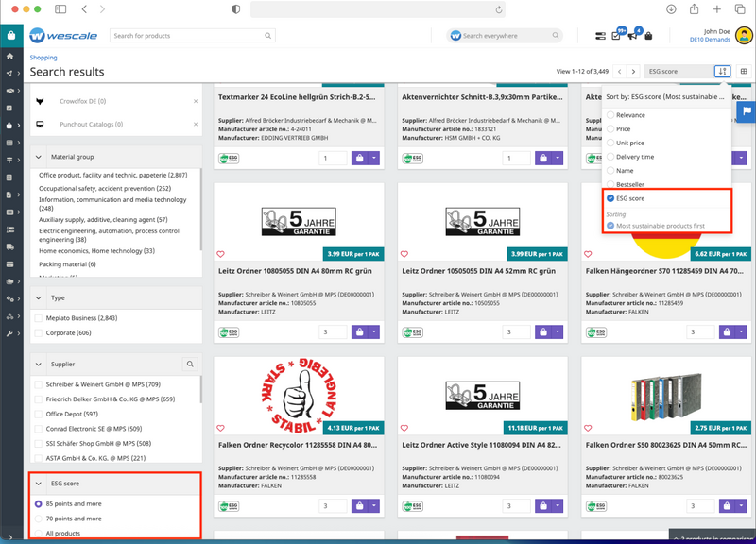Click the Safari privacy shield icon
The height and width of the screenshot is (544, 756).
click(235, 9)
